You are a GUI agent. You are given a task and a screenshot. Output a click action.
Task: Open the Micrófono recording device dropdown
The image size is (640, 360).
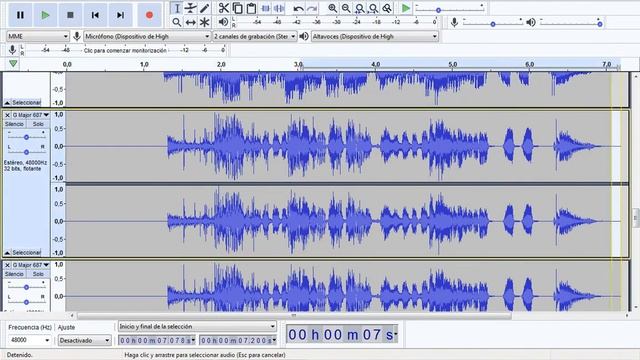pos(147,36)
